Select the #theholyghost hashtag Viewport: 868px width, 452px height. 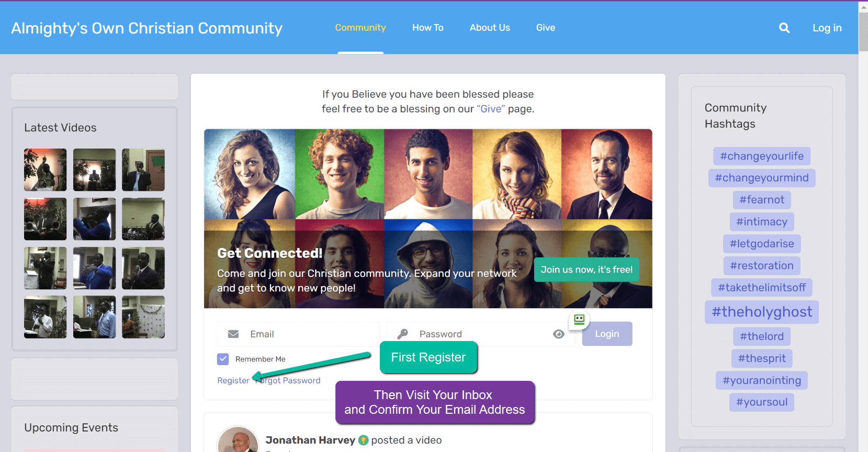click(x=762, y=312)
